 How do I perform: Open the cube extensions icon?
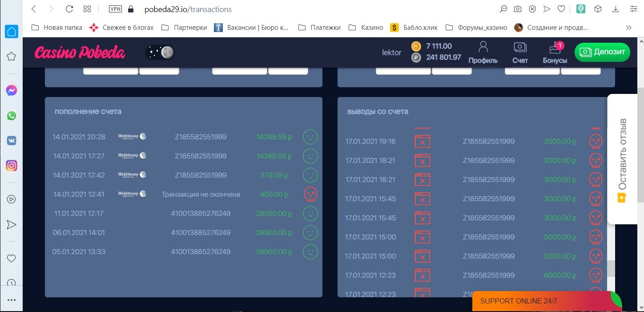599,9
